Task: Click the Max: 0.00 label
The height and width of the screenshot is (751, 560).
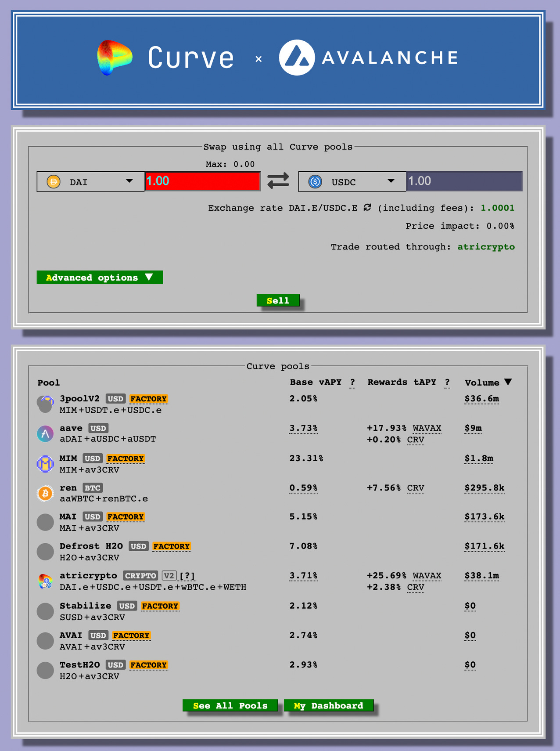Action: [x=230, y=164]
